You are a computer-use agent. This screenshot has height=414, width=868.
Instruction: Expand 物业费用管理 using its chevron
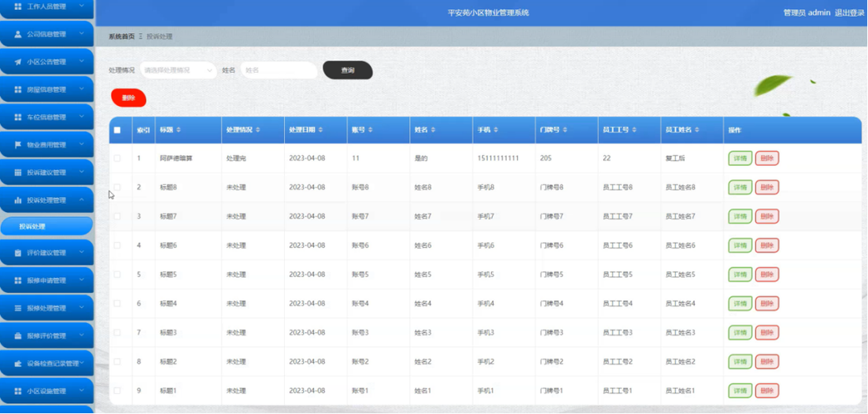point(81,144)
